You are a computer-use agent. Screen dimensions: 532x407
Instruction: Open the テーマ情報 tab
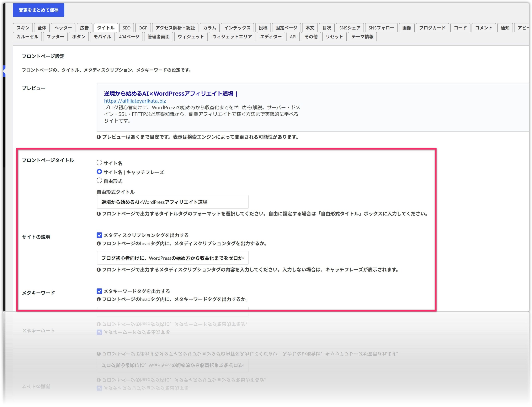coord(362,37)
